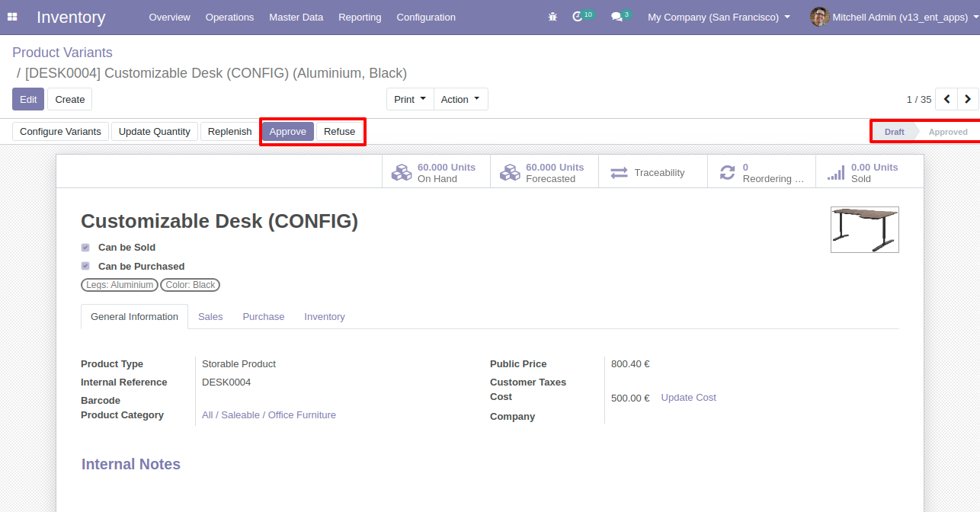Toggle the Can be Purchased checkbox
Image resolution: width=980 pixels, height=512 pixels.
coord(85,267)
